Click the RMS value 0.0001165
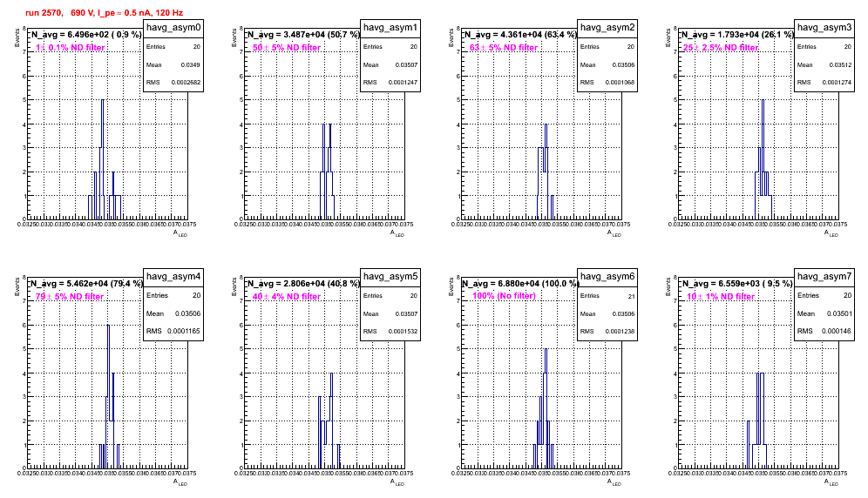Screen dimensions: 868x498 pyautogui.click(x=186, y=331)
